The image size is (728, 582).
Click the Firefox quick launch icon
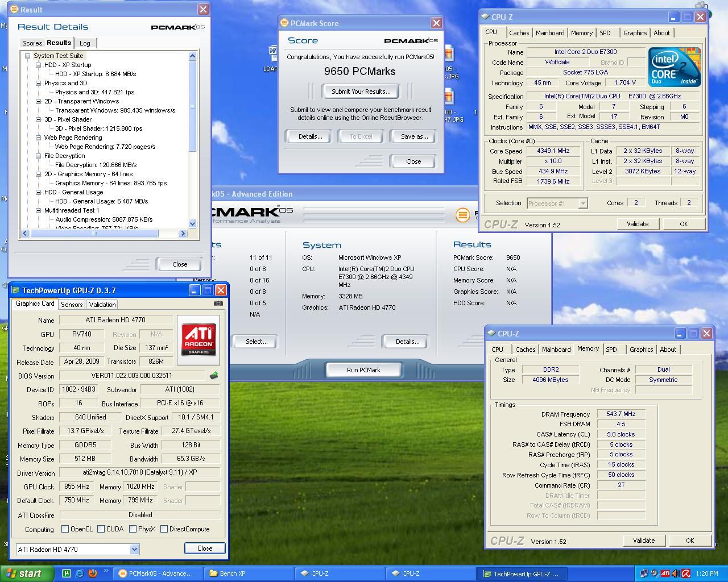tap(93, 573)
